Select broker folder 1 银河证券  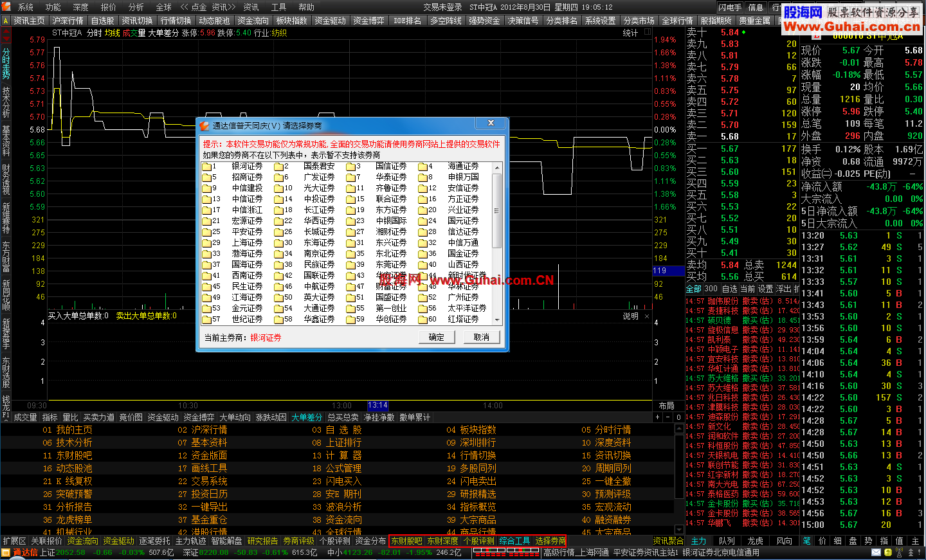[233, 167]
